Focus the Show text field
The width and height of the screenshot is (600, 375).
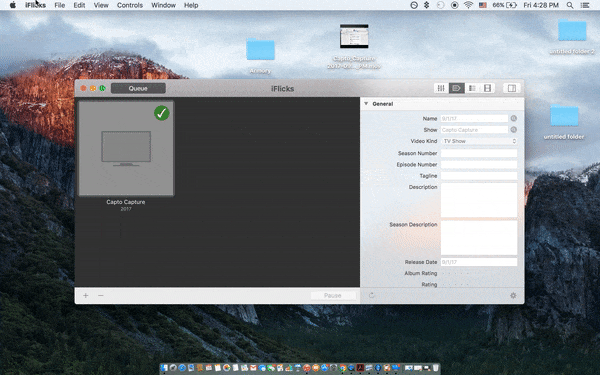[x=474, y=130]
